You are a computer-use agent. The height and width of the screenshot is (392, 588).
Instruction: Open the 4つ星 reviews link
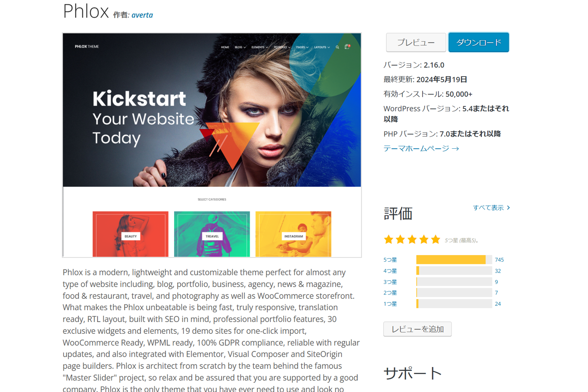pyautogui.click(x=390, y=271)
